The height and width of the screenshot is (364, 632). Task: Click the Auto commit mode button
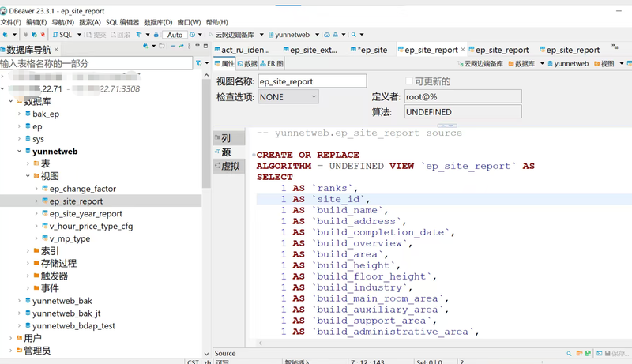click(175, 35)
